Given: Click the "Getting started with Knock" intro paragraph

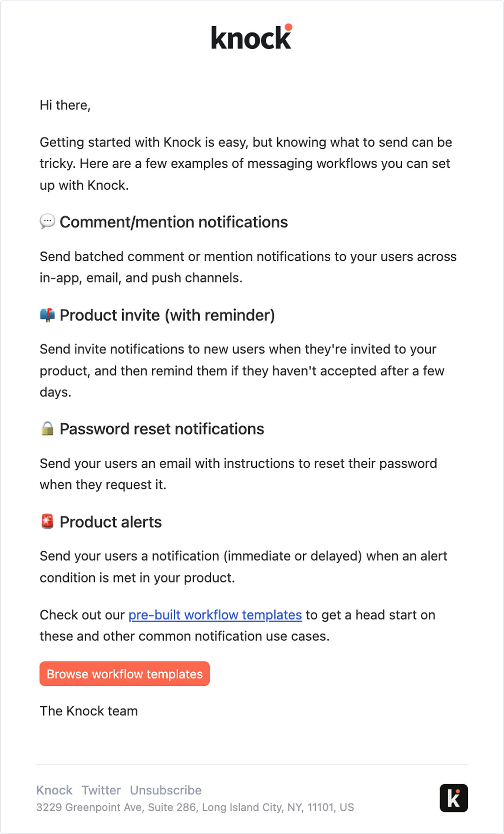Looking at the screenshot, I should (246, 164).
